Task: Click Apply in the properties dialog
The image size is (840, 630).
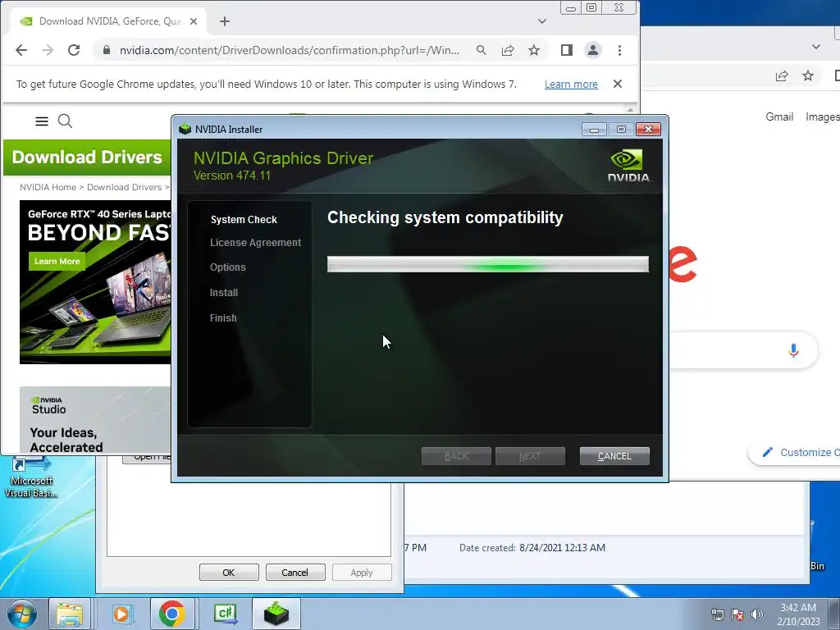Action: click(362, 572)
